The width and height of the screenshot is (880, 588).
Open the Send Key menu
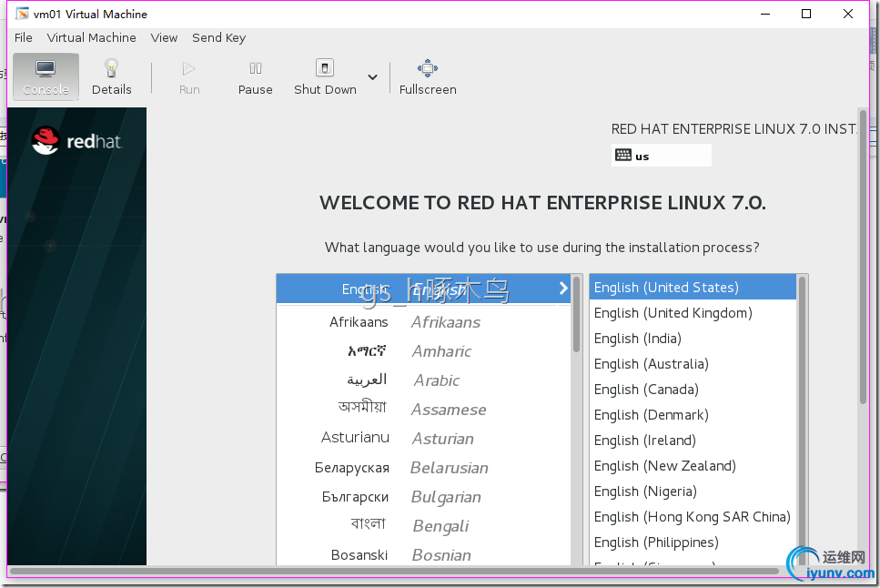coord(218,37)
